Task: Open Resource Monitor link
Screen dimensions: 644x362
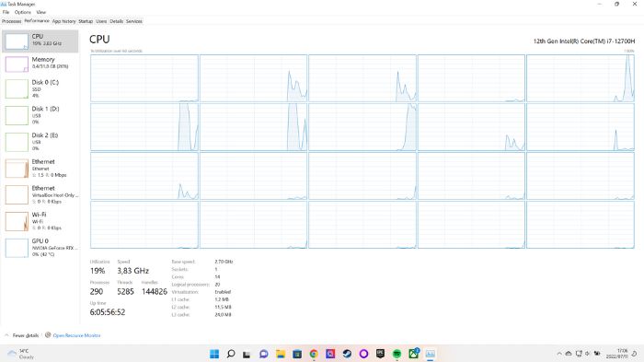Action: click(x=76, y=335)
